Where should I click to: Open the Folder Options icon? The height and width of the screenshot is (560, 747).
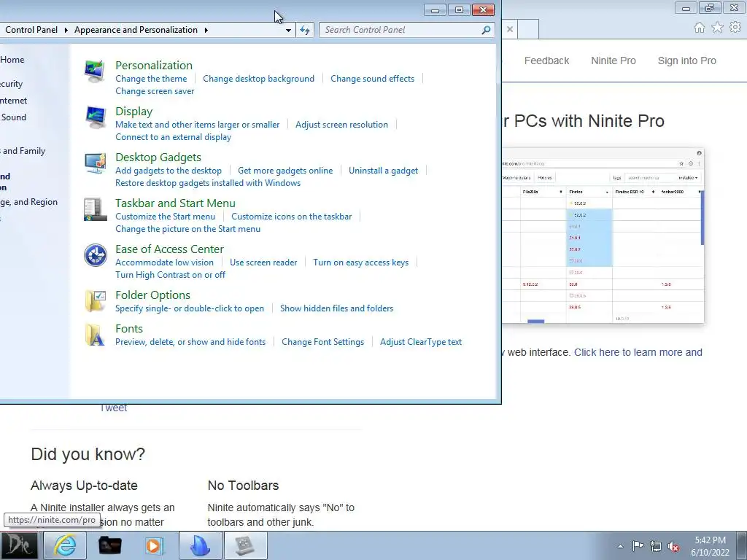(x=95, y=301)
